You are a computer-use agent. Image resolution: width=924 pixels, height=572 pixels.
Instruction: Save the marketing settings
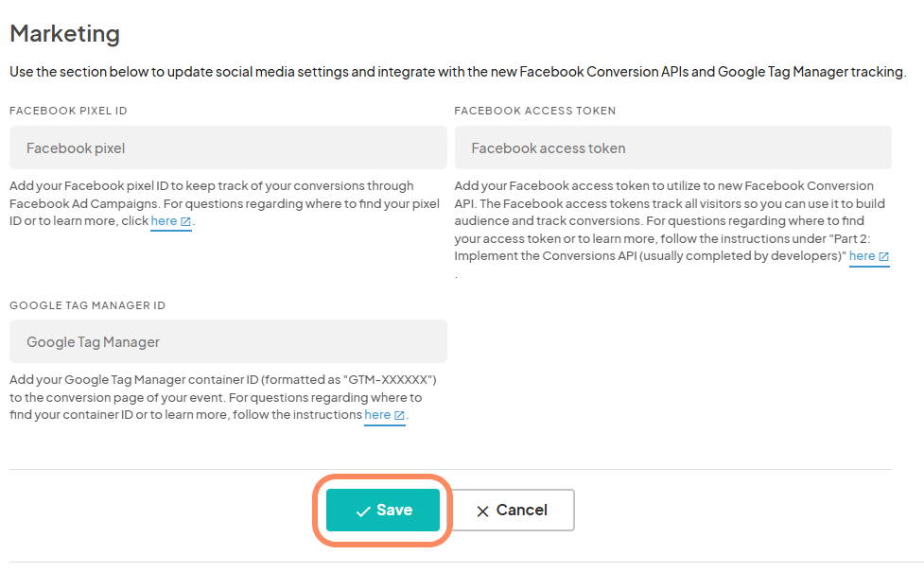[383, 511]
